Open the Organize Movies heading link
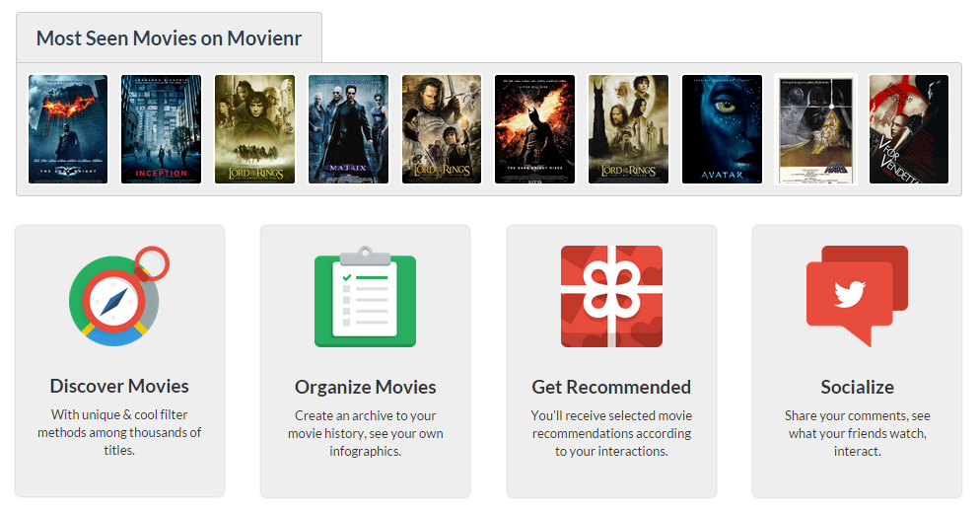 (365, 387)
